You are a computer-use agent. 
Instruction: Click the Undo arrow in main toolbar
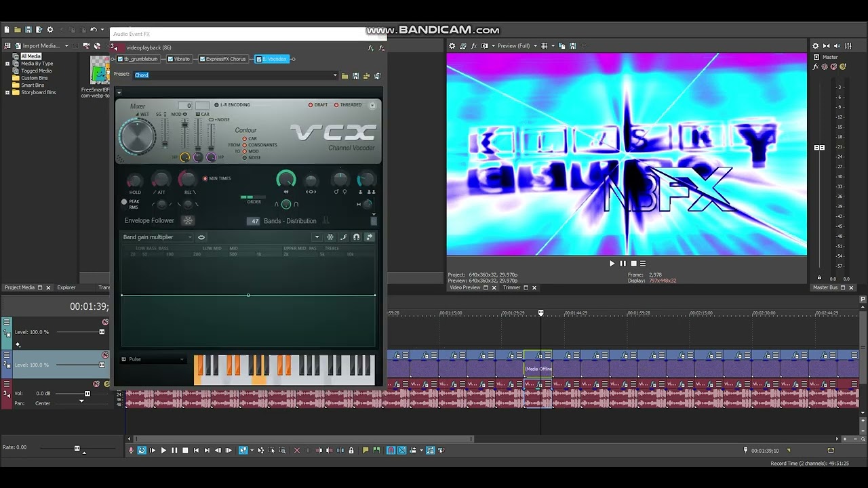(94, 30)
